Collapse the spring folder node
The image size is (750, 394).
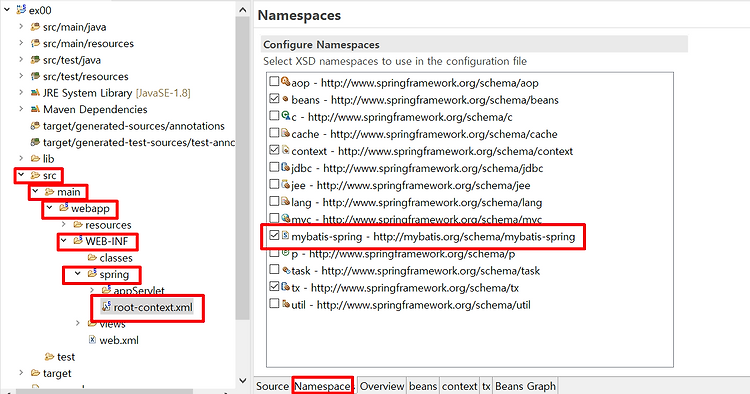tap(77, 274)
